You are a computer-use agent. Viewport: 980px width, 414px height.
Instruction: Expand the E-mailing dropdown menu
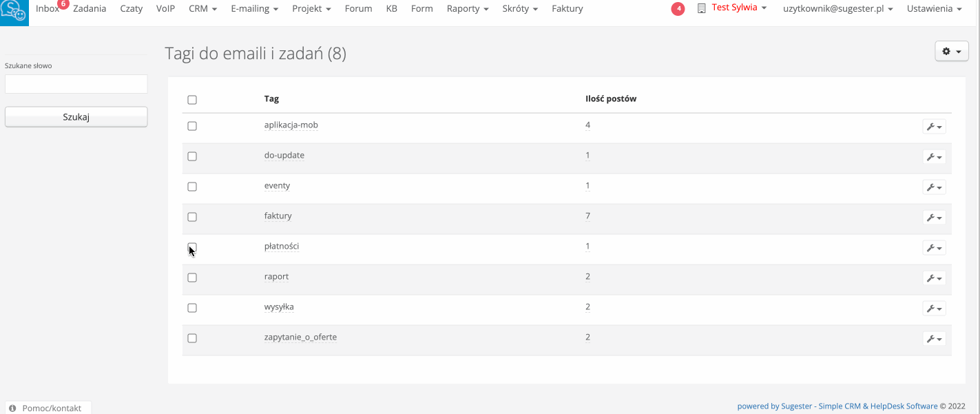pyautogui.click(x=255, y=9)
